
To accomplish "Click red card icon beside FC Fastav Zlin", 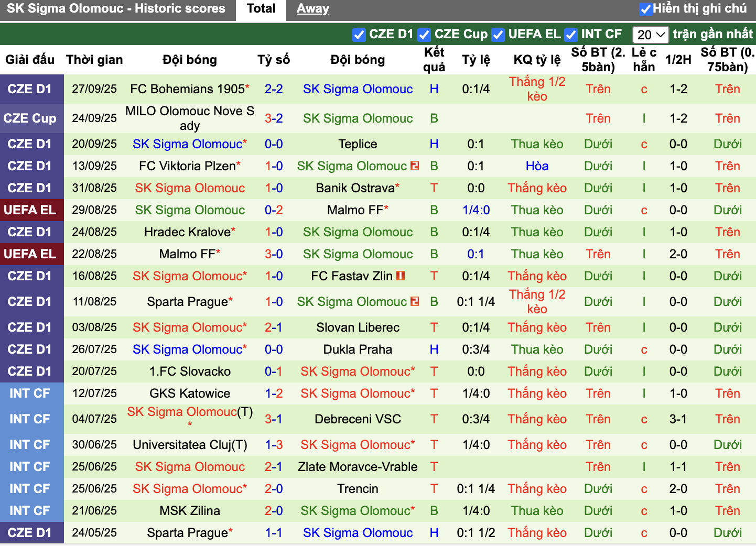I will (x=401, y=276).
